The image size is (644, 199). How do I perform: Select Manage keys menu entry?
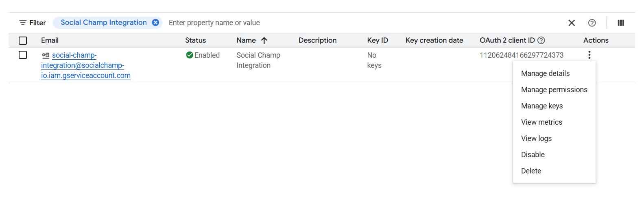[x=542, y=106]
